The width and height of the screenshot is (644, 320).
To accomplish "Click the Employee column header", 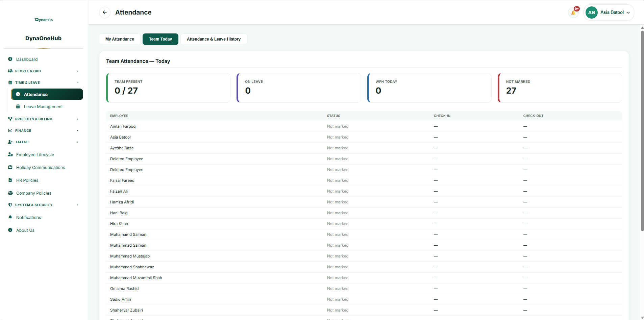I will (x=119, y=116).
